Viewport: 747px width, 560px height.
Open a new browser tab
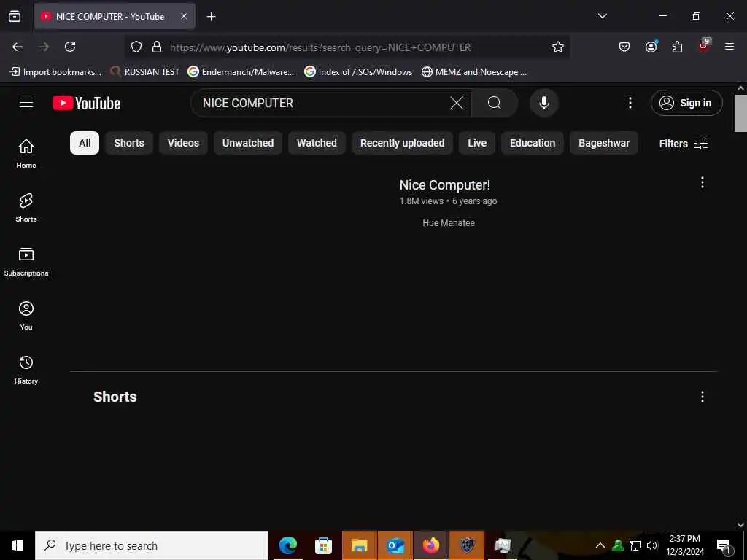211,17
